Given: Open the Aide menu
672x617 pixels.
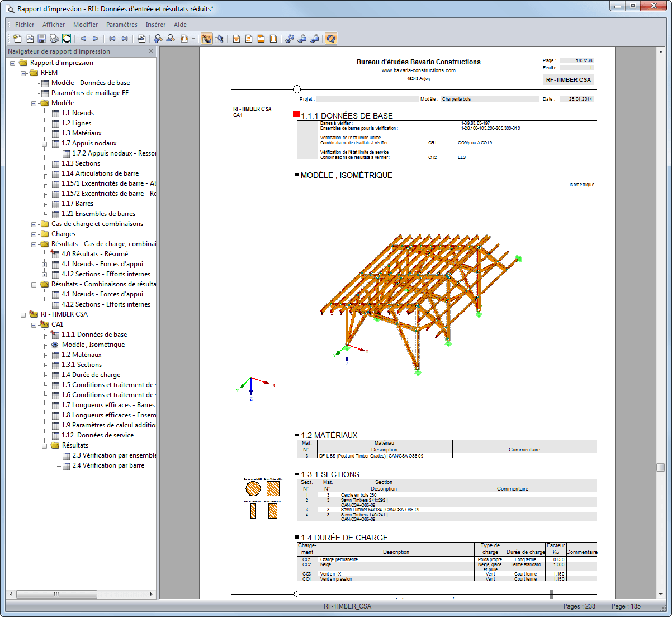Looking at the screenshot, I should point(180,25).
